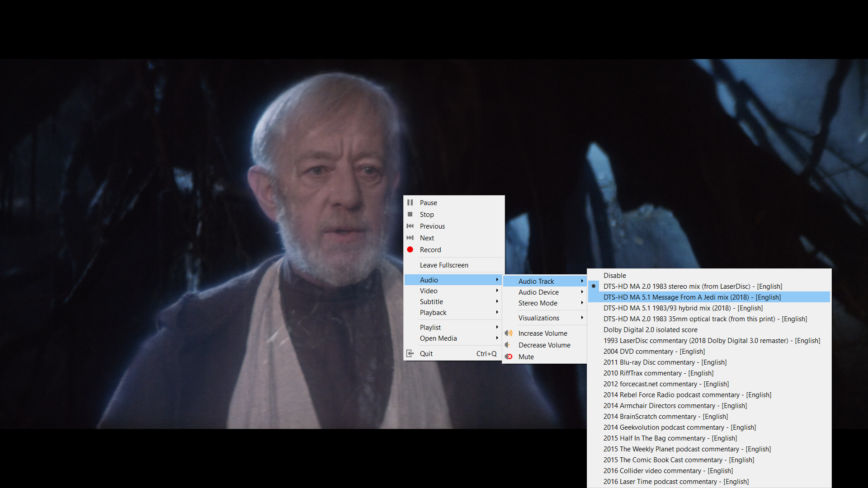The image size is (868, 488).
Task: Choose Pause from the context menu
Action: coord(453,202)
